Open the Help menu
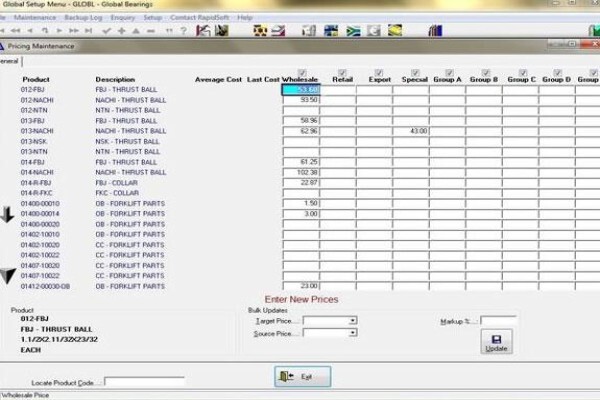The width and height of the screenshot is (600, 400). pos(245,18)
